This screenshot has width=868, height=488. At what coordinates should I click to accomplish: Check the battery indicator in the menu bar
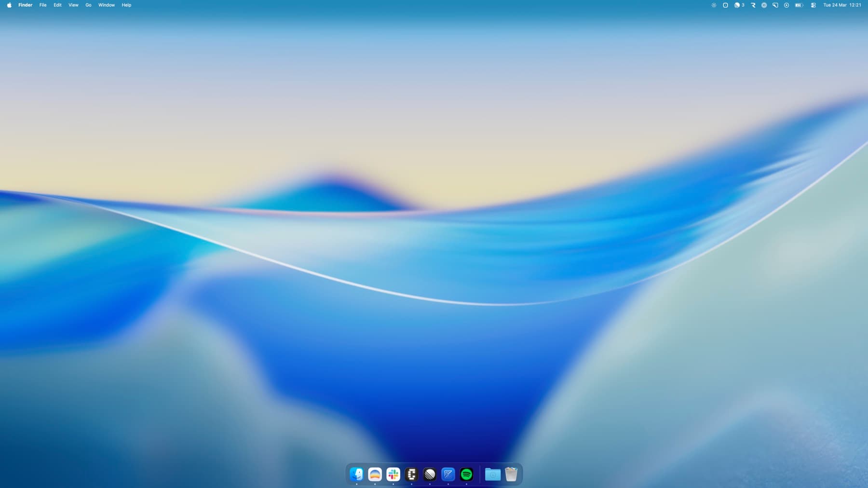pyautogui.click(x=799, y=5)
